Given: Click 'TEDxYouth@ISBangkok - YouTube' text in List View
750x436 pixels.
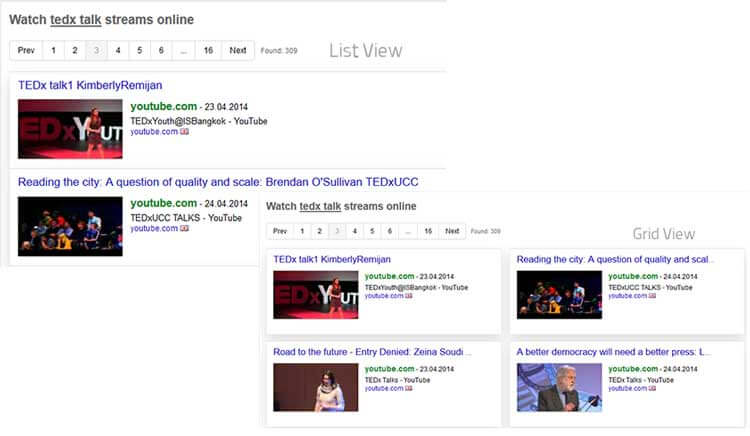Looking at the screenshot, I should [x=199, y=121].
